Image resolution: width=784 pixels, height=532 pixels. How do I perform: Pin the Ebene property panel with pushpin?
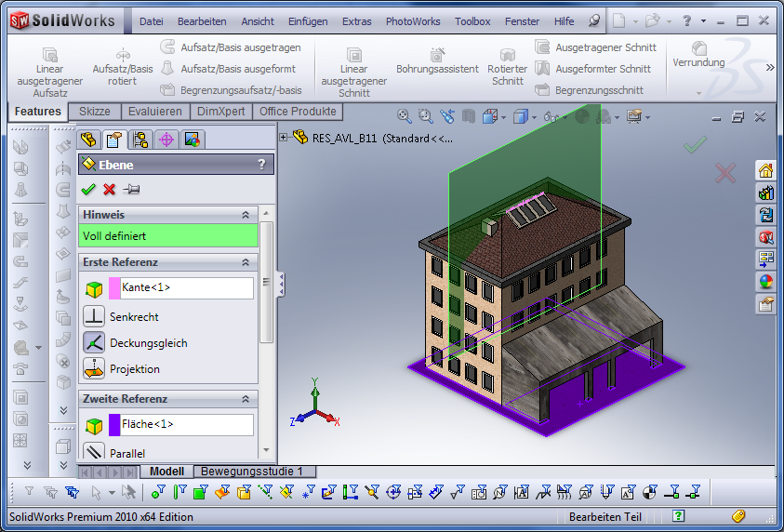coord(132,189)
